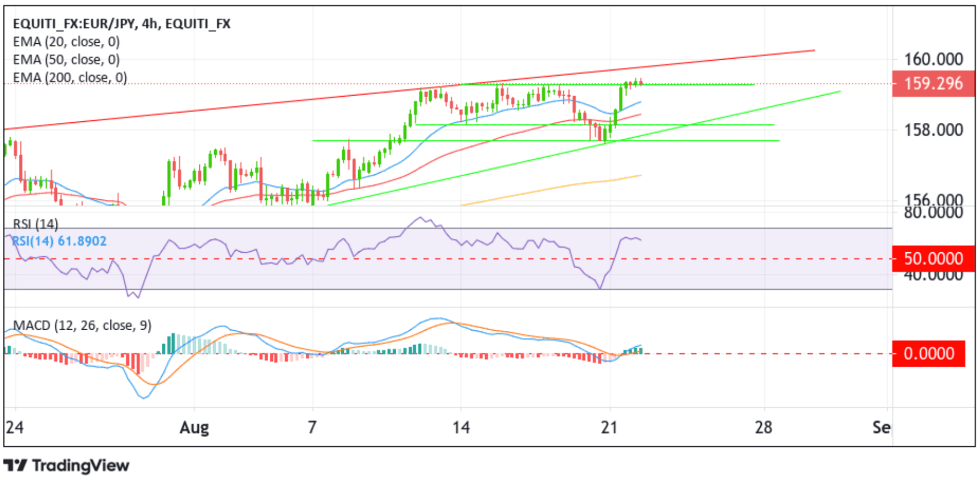Viewport: 980px width, 484px height.
Task: Click the Aug date label on time axis
Action: (x=194, y=428)
